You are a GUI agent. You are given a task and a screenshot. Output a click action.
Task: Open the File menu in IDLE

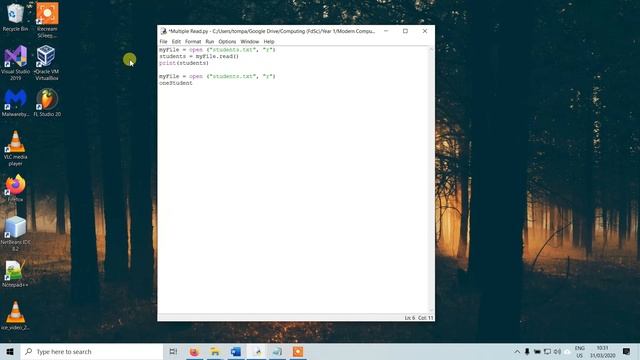pyautogui.click(x=163, y=42)
